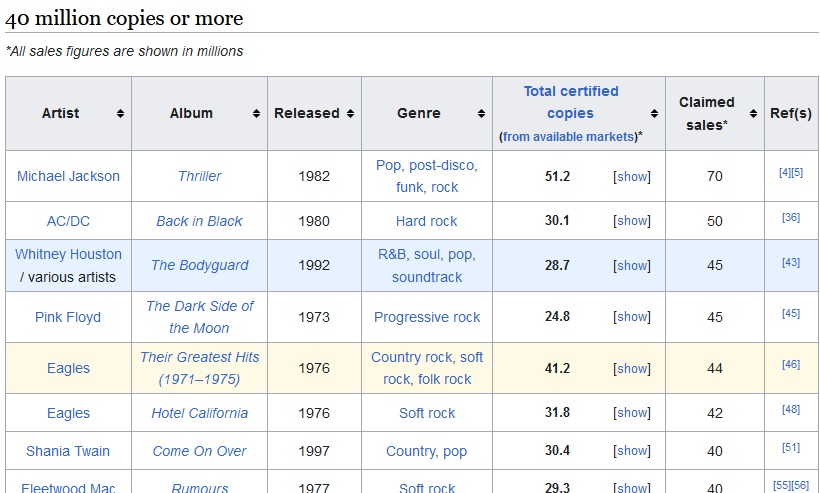Screen dimensions: 820x493
Task: Expand certified copies for Come On Over
Action: 632,451
